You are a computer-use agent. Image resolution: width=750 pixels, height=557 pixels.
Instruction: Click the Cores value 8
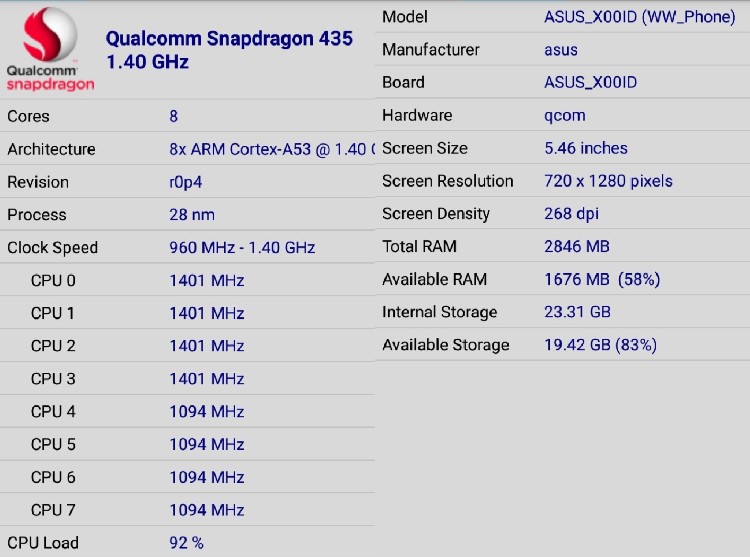174,116
